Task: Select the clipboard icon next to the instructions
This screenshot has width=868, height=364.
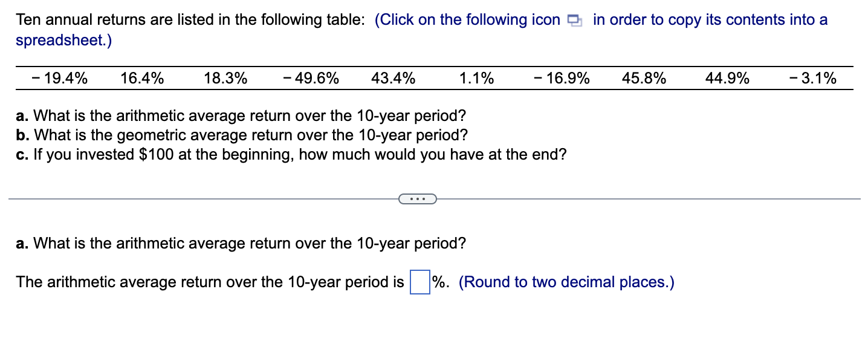Action: (573, 19)
